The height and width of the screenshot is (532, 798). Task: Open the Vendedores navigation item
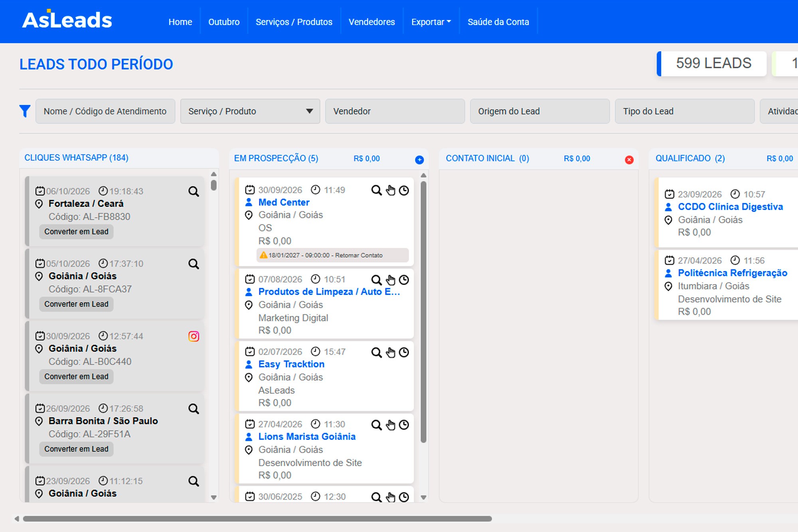tap(372, 22)
